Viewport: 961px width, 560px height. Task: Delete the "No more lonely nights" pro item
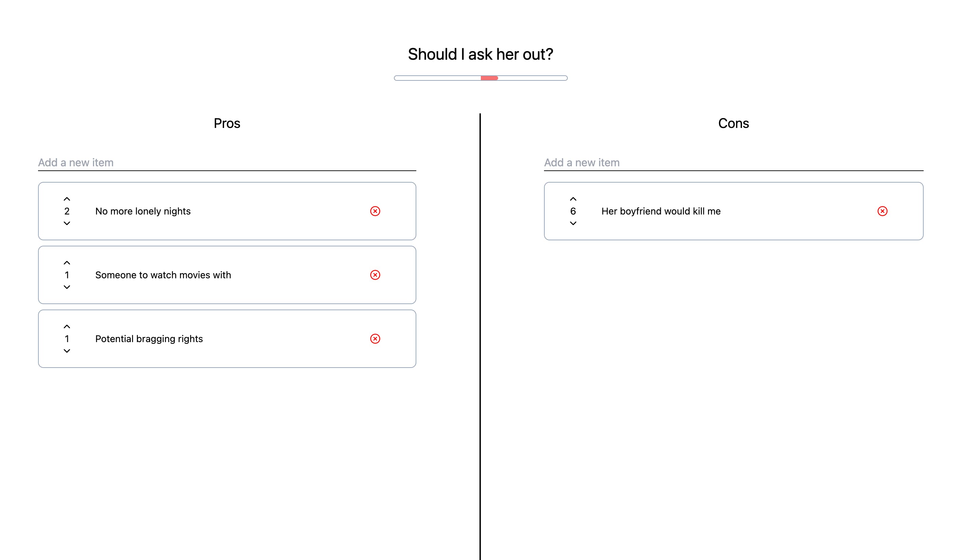pos(375,211)
